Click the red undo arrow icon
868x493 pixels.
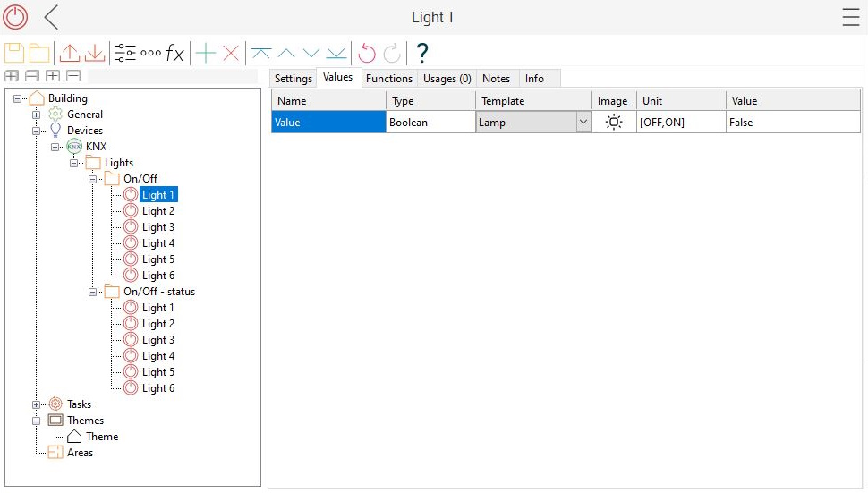point(367,53)
